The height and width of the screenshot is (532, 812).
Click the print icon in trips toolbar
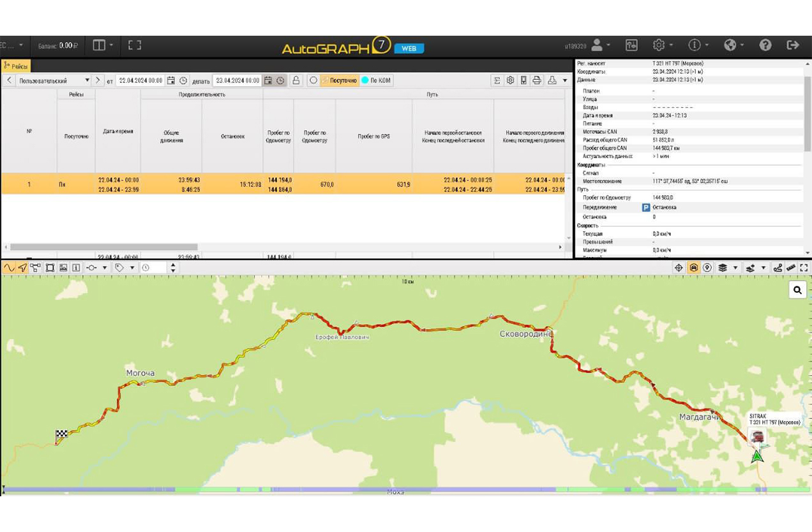coord(537,80)
